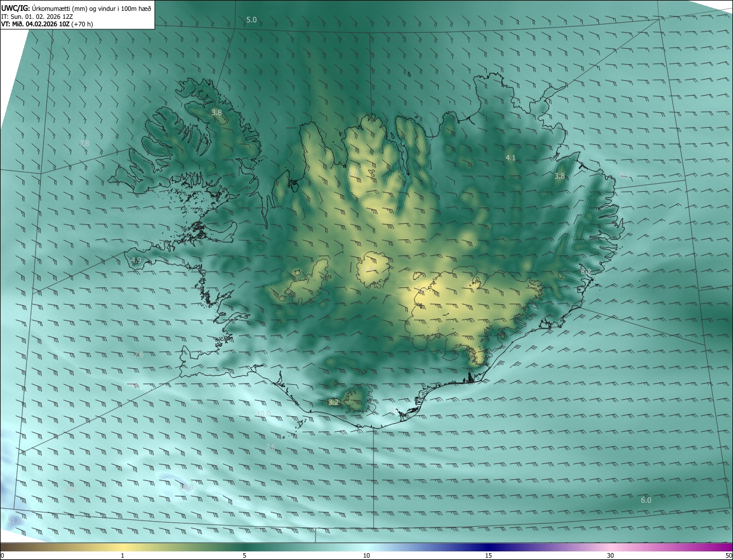Image resolution: width=733 pixels, height=560 pixels.
Task: Click the 'IT: Sun. 01. 02. 2026 12Z' line
Action: tap(37, 17)
